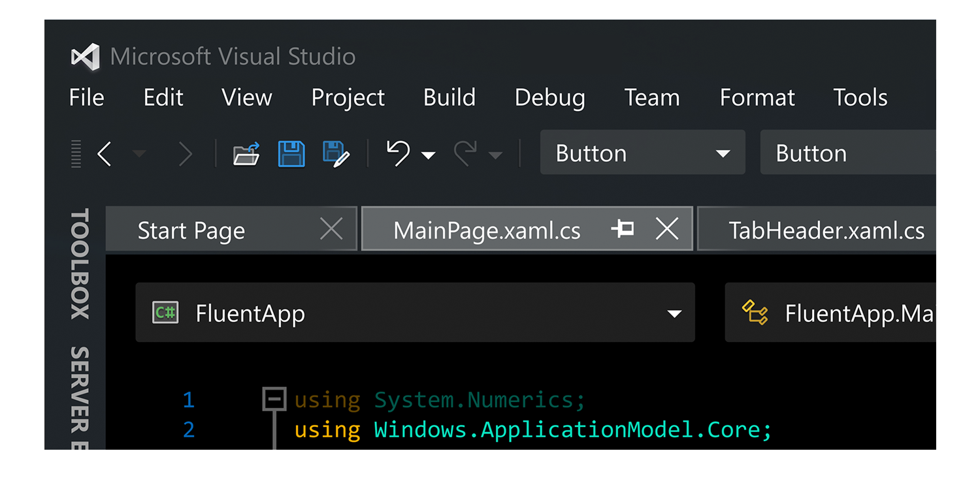The image size is (980, 483).
Task: Click the Visual Studio logo icon
Action: pyautogui.click(x=86, y=57)
